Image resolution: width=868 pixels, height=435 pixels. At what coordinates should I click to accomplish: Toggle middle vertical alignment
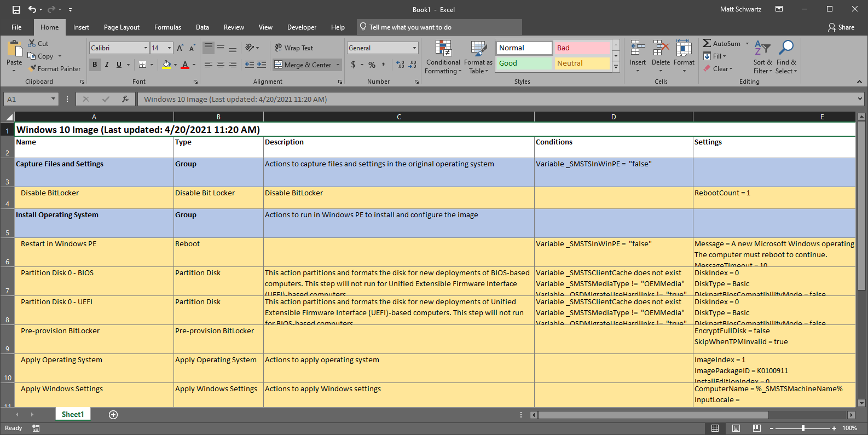(x=221, y=48)
